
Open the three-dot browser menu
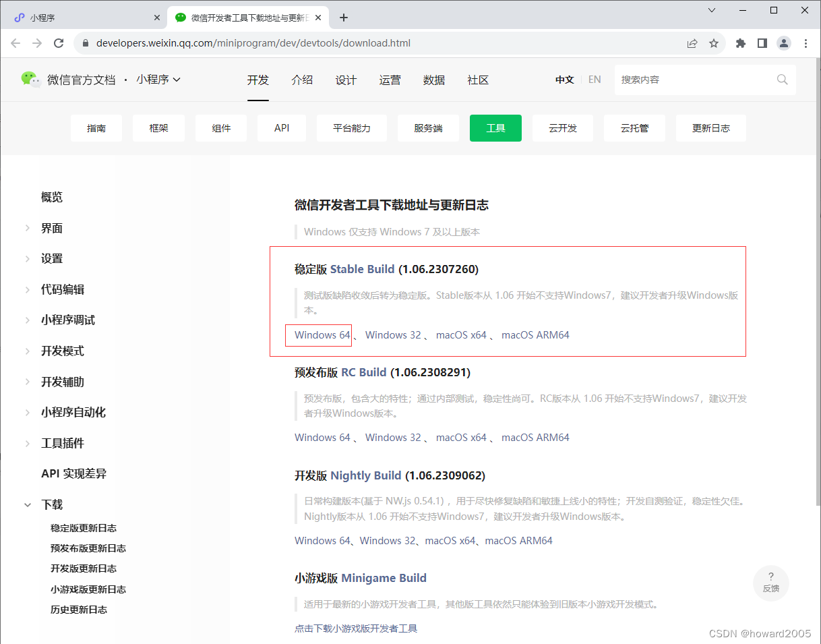[x=806, y=42]
